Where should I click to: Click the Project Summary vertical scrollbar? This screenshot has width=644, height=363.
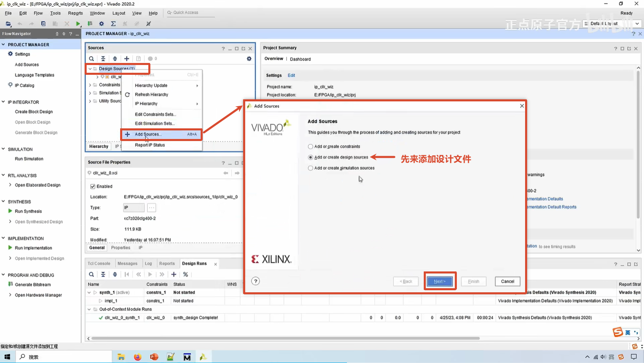coord(638,144)
